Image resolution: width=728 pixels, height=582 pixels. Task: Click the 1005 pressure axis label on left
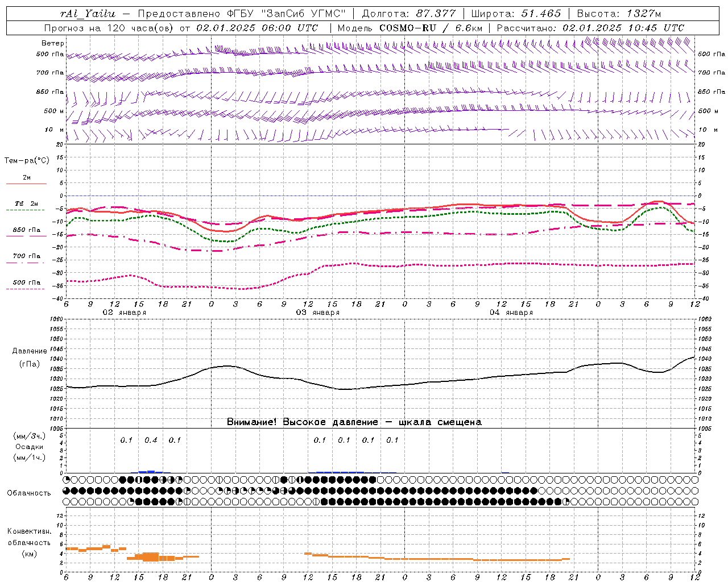pyautogui.click(x=57, y=428)
